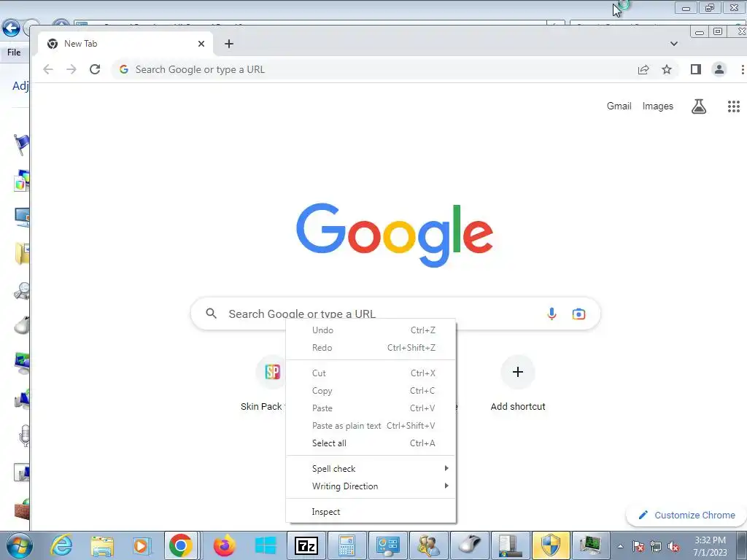This screenshot has width=747, height=560.
Task: Open the Chrome profile avatar
Action: coord(719,69)
